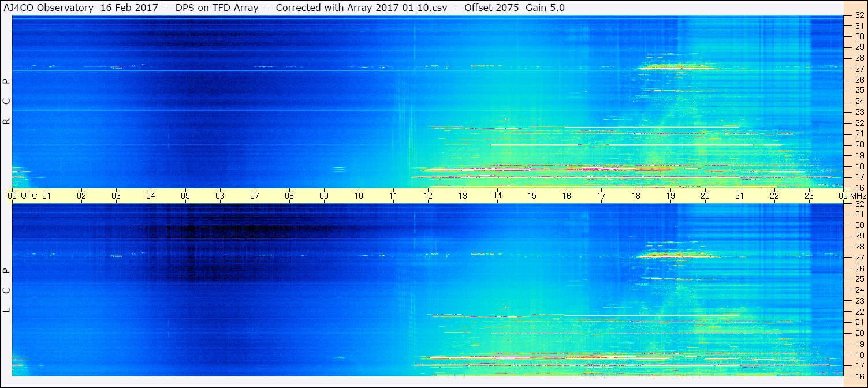Click the 'AJ4CO Observatory' title text
The height and width of the screenshot is (388, 868).
50,8
